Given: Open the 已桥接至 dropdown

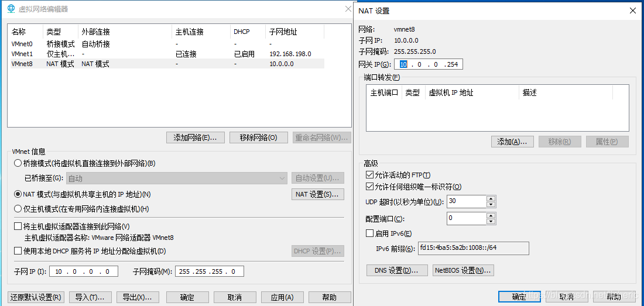Looking at the screenshot, I should pos(177,178).
